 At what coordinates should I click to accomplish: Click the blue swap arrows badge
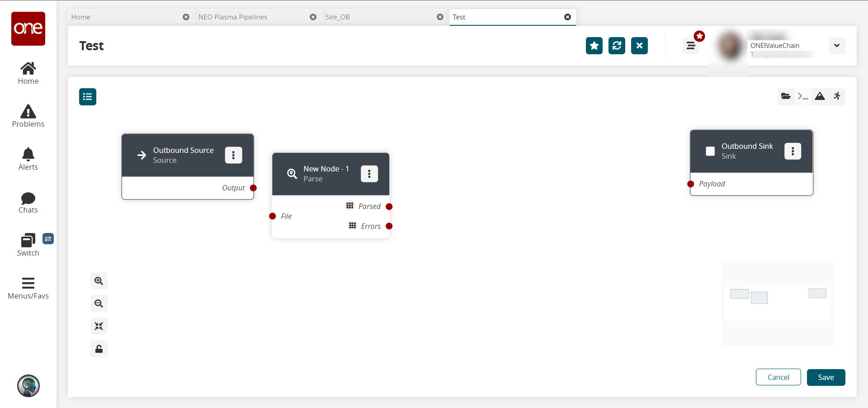[48, 238]
